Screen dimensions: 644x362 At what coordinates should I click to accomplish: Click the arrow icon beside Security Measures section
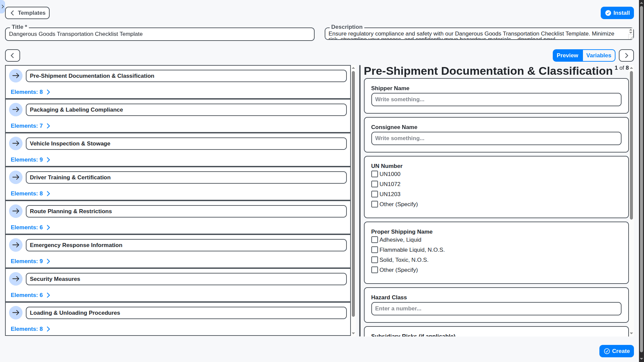click(x=16, y=279)
